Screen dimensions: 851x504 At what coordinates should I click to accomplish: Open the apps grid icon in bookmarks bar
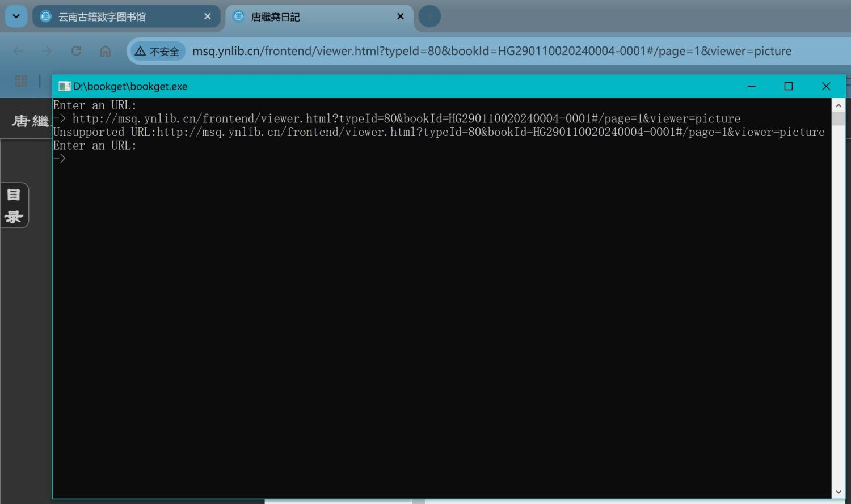tap(21, 81)
